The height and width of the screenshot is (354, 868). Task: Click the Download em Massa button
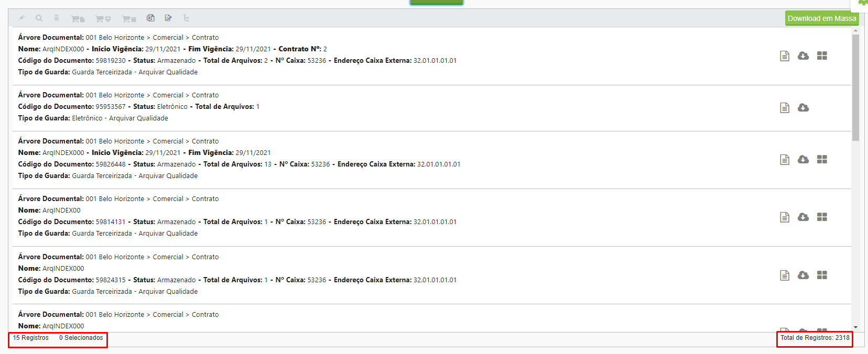coord(822,18)
